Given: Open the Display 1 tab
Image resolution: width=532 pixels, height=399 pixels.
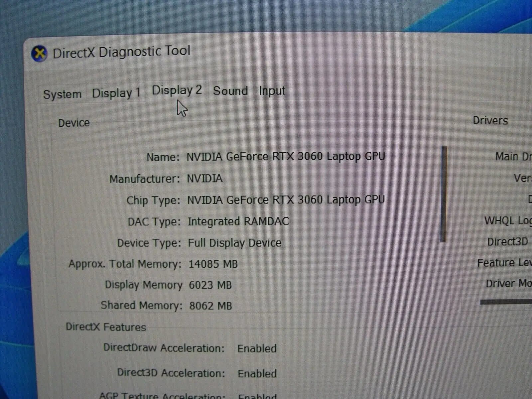Looking at the screenshot, I should [x=116, y=93].
